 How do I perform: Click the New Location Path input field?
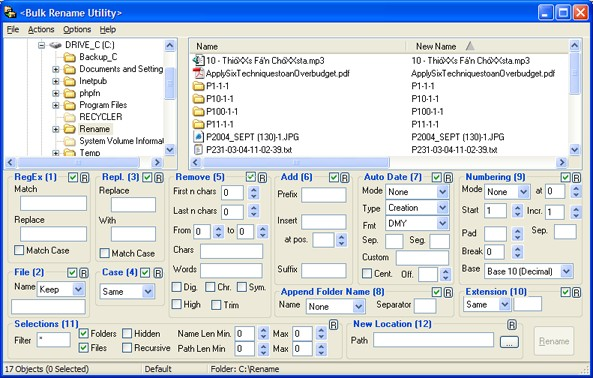point(433,340)
